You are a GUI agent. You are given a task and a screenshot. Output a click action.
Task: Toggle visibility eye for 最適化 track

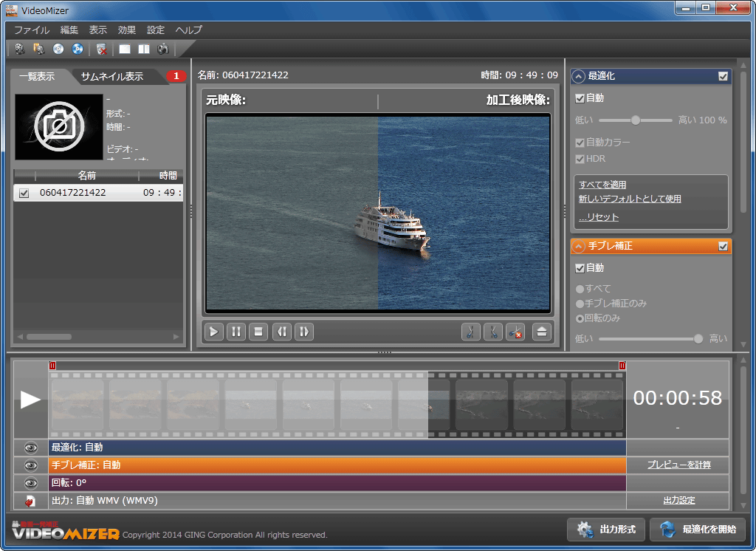(x=30, y=448)
